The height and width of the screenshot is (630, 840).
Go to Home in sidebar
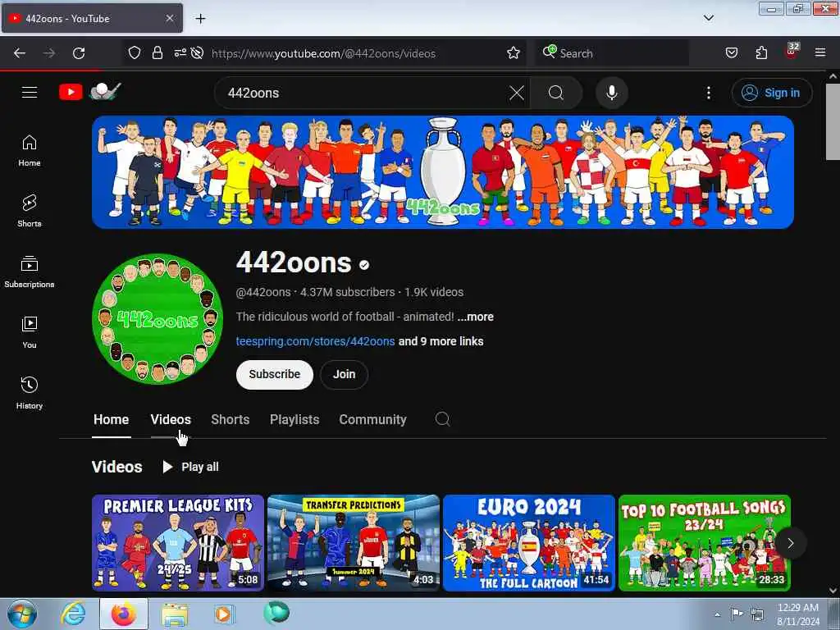30,151
